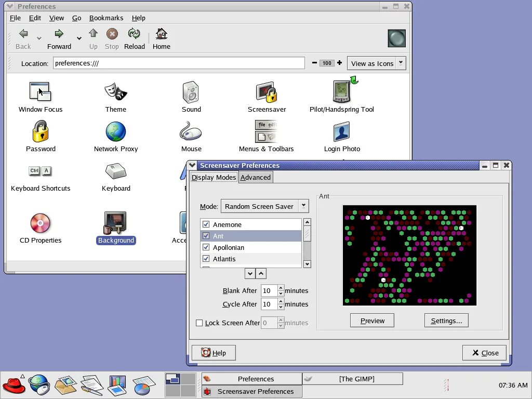Go Home using the house toolbar icon

[161, 39]
